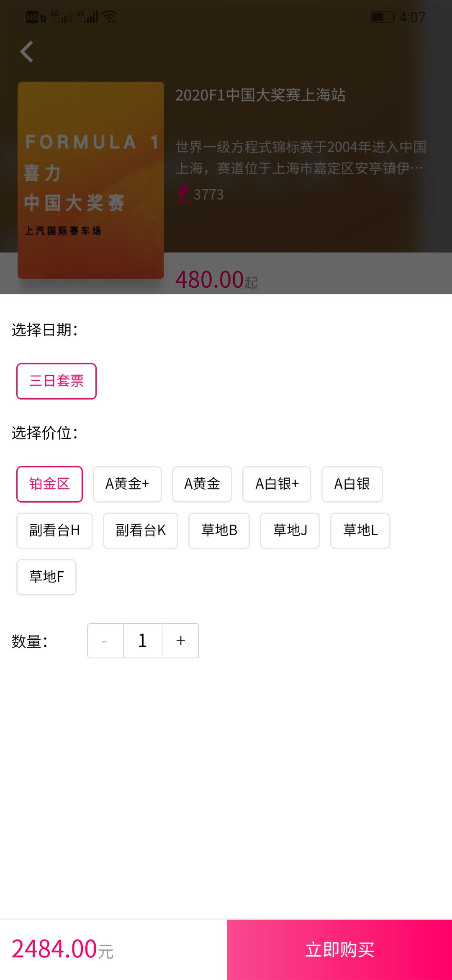Select the 副看台H seating option
Screen dimensions: 452x980
point(54,531)
